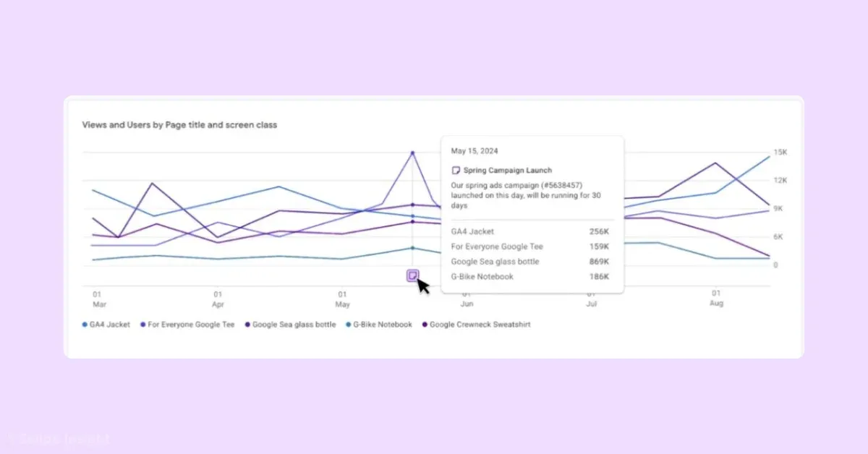The image size is (868, 454).
Task: Click the G-Bike Notebook legend color dot
Action: click(349, 325)
